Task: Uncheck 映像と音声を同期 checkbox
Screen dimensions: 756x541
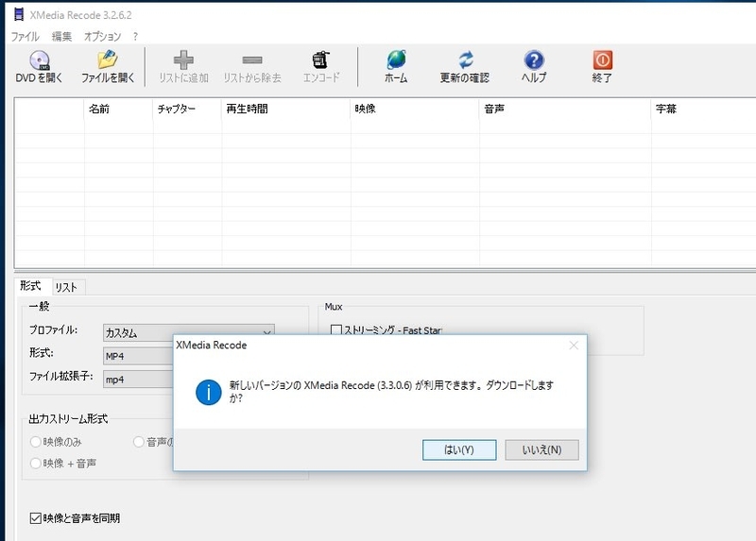Action: point(35,518)
